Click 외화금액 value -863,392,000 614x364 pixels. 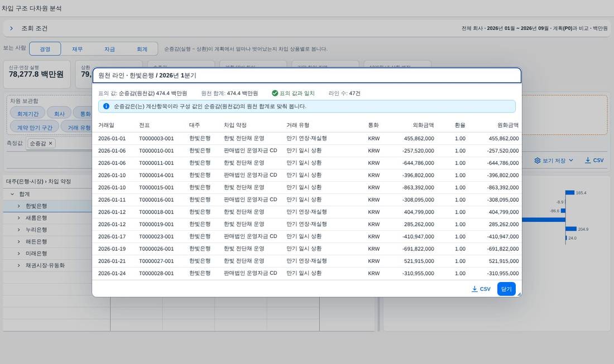[x=418, y=187]
